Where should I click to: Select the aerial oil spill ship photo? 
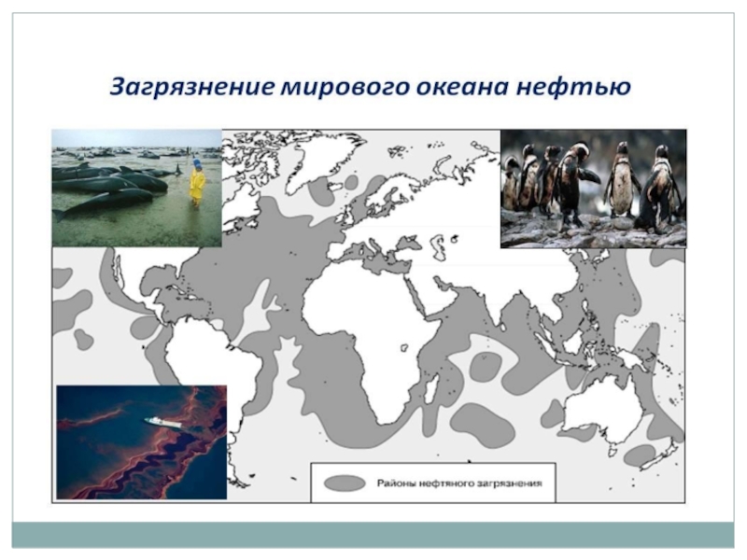(142, 442)
